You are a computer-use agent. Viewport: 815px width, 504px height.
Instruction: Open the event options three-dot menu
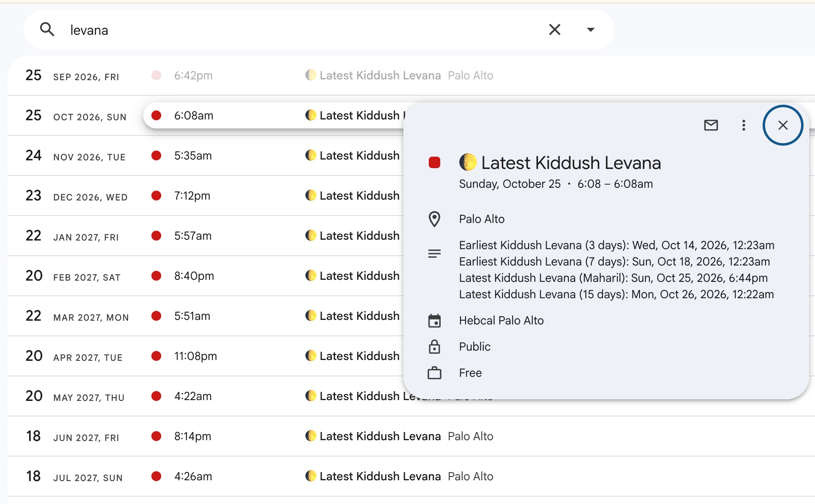(743, 125)
